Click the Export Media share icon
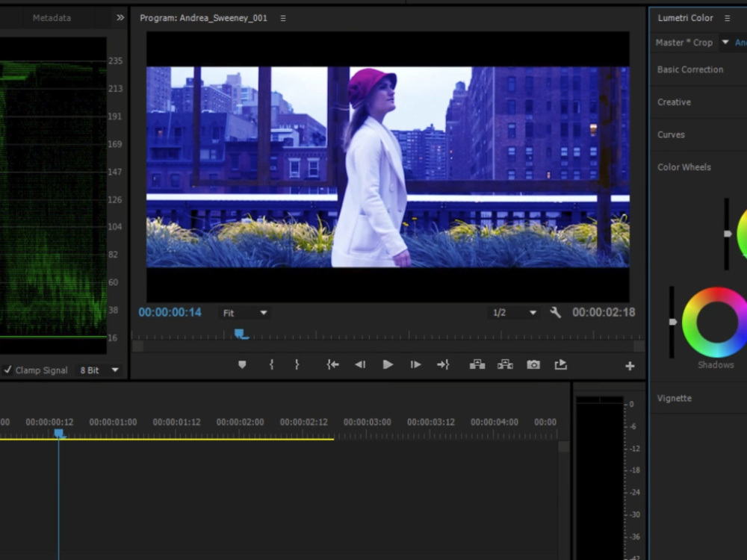 [x=561, y=365]
